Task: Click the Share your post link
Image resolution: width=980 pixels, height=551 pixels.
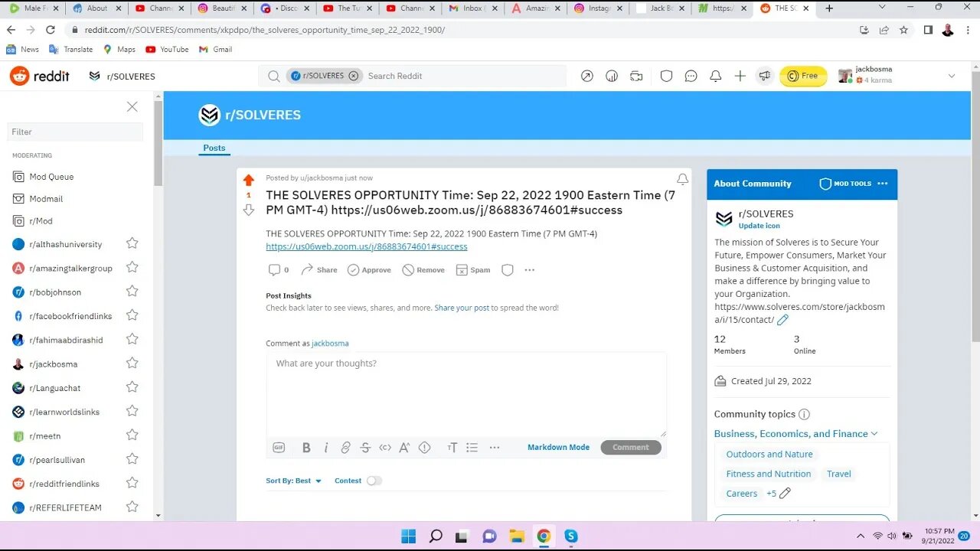Action: tap(462, 308)
